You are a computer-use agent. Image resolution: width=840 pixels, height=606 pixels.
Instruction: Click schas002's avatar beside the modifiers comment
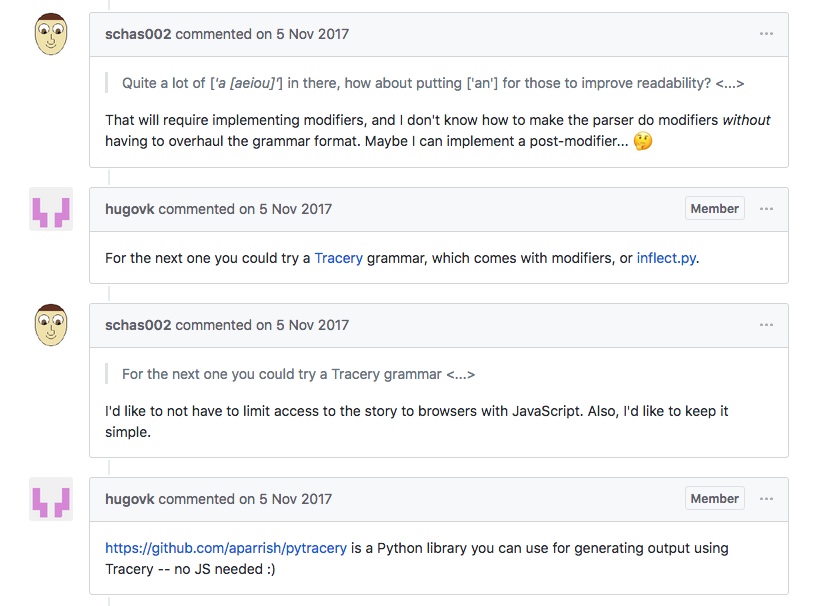point(51,35)
